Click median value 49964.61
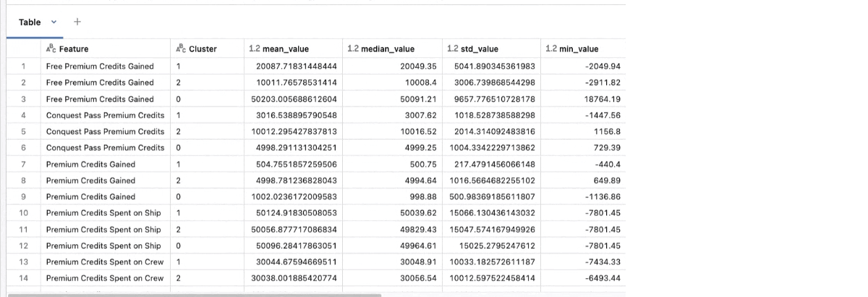This screenshot has width=868, height=297. (418, 246)
